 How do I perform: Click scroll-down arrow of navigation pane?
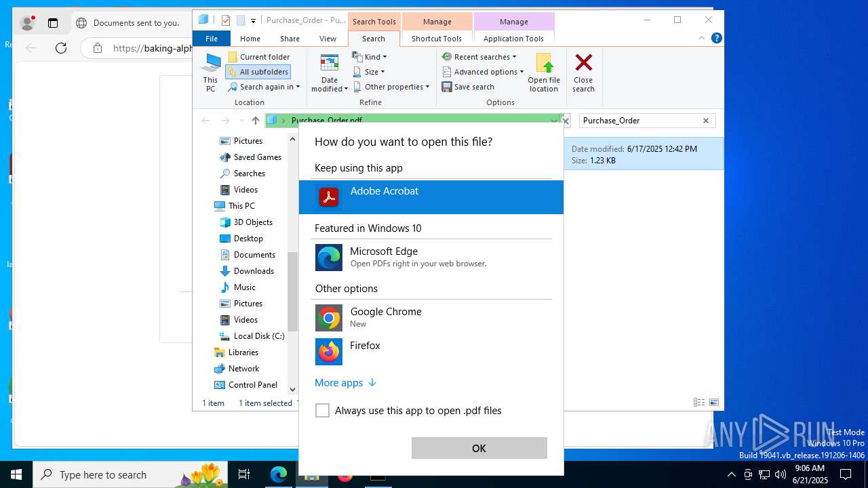[x=292, y=389]
